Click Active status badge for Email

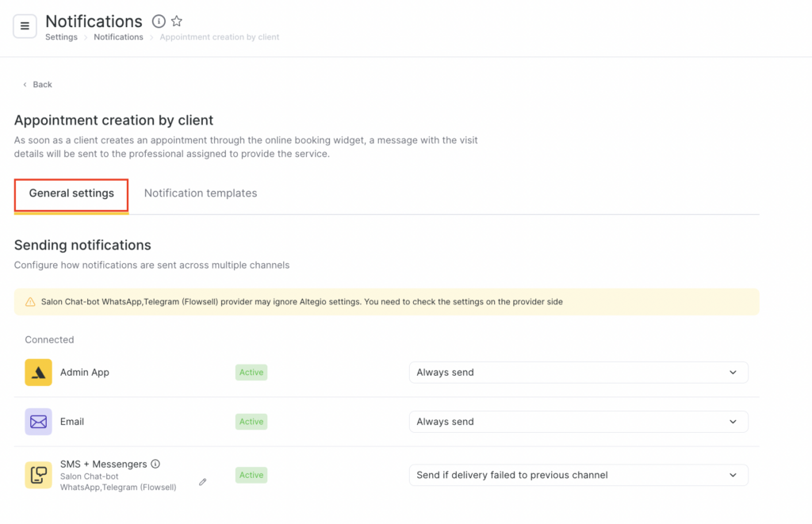click(251, 422)
